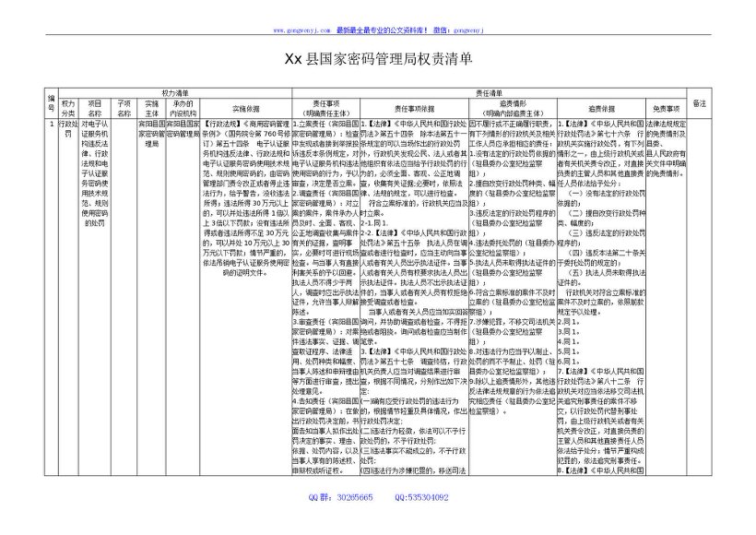
Task: Click the '微信: gongwenyj' header text
Action: pos(458,30)
